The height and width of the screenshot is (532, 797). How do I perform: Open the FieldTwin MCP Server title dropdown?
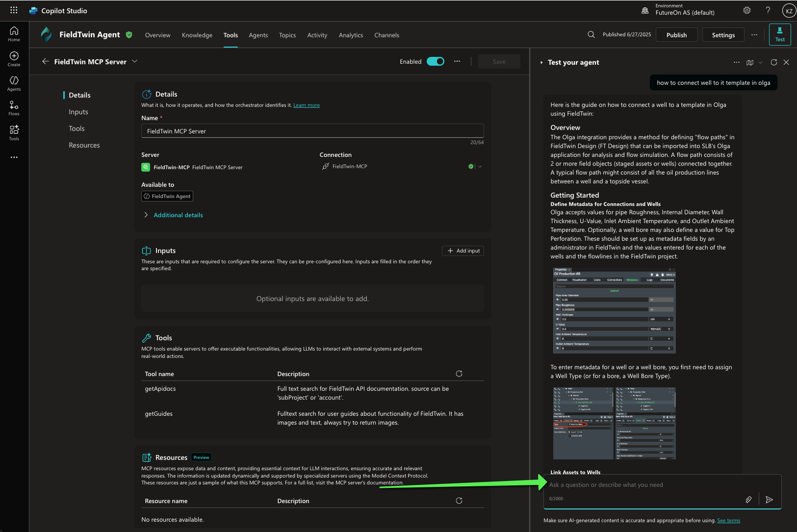(x=135, y=61)
